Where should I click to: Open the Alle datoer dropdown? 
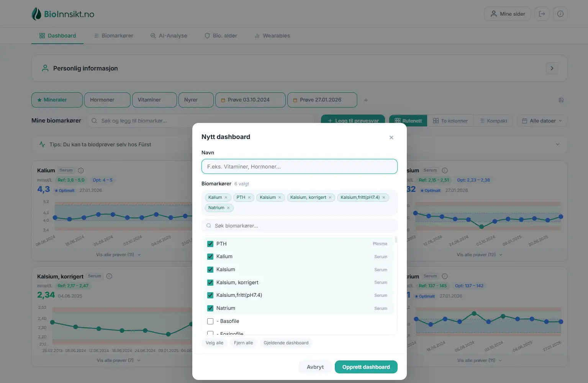click(x=542, y=121)
